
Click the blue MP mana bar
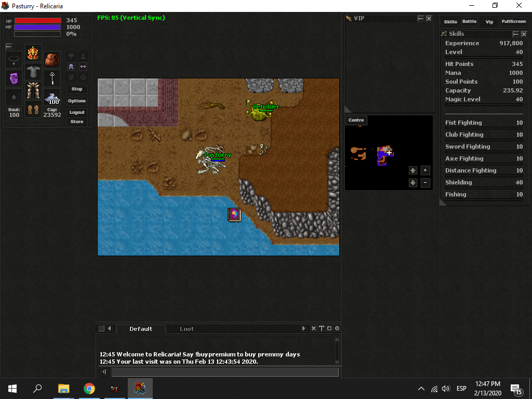point(37,27)
